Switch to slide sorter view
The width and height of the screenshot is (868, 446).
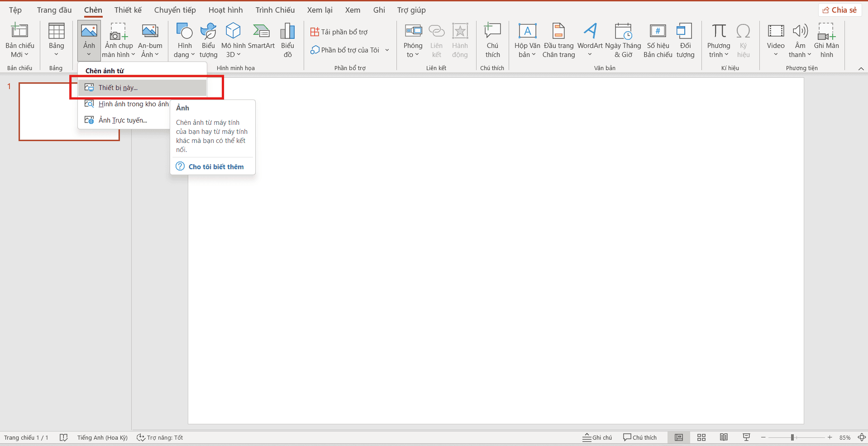point(701,437)
